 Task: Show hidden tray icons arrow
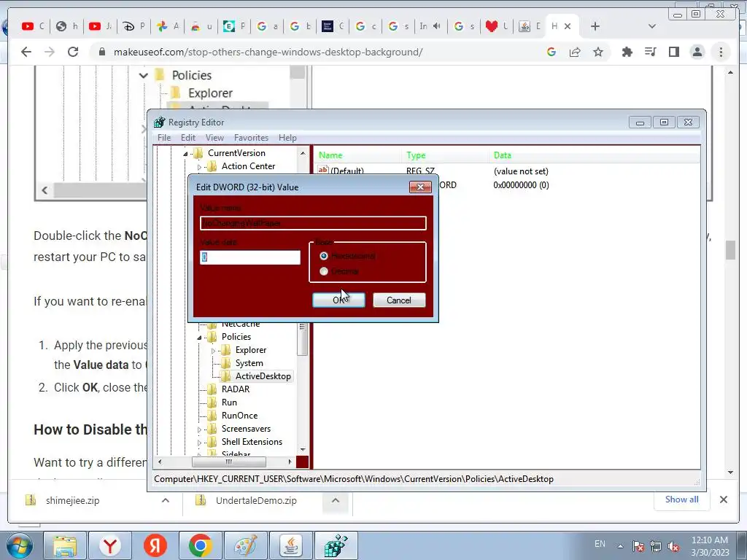pos(620,545)
